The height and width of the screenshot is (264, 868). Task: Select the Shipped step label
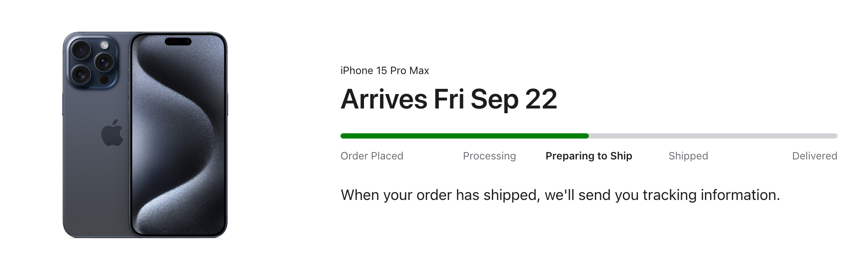pos(688,156)
